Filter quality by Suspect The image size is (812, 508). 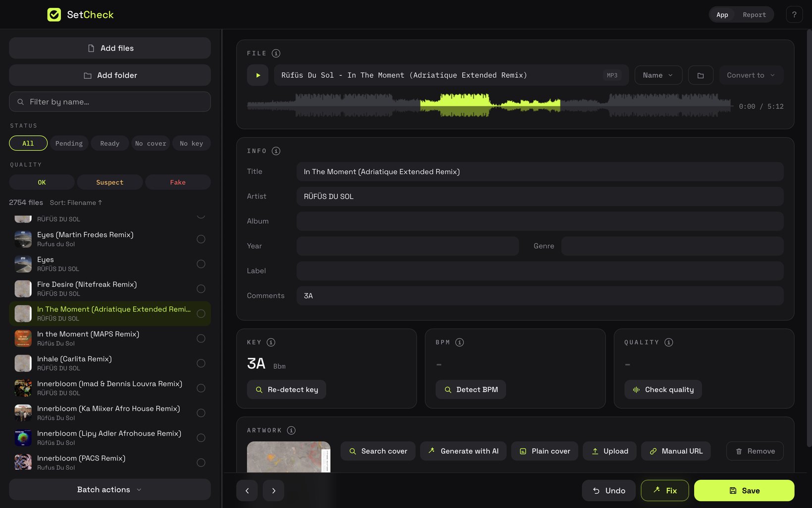[110, 182]
